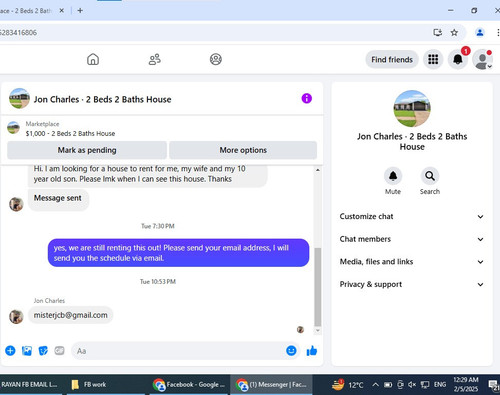The height and width of the screenshot is (395, 500).
Task: Click Jon Charles avatar beside email message
Action: coord(16,317)
